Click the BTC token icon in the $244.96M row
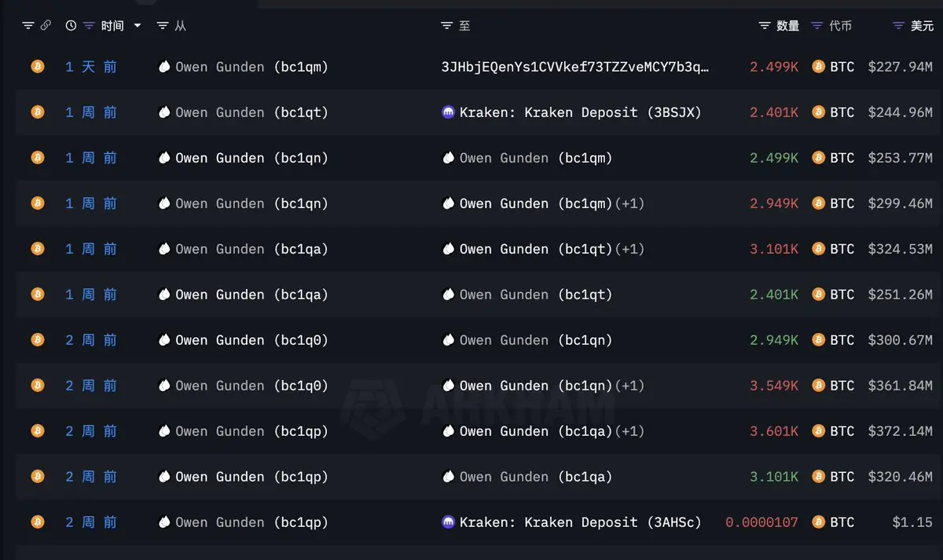The width and height of the screenshot is (943, 560). (818, 112)
